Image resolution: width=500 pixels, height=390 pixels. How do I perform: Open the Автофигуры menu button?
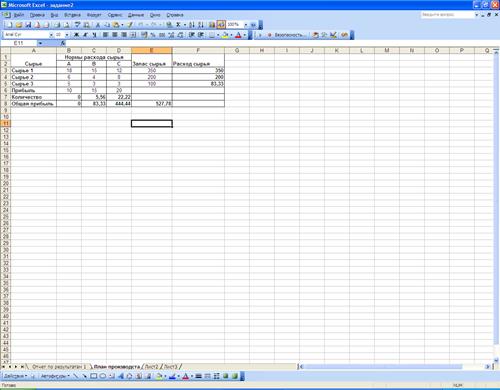point(55,376)
